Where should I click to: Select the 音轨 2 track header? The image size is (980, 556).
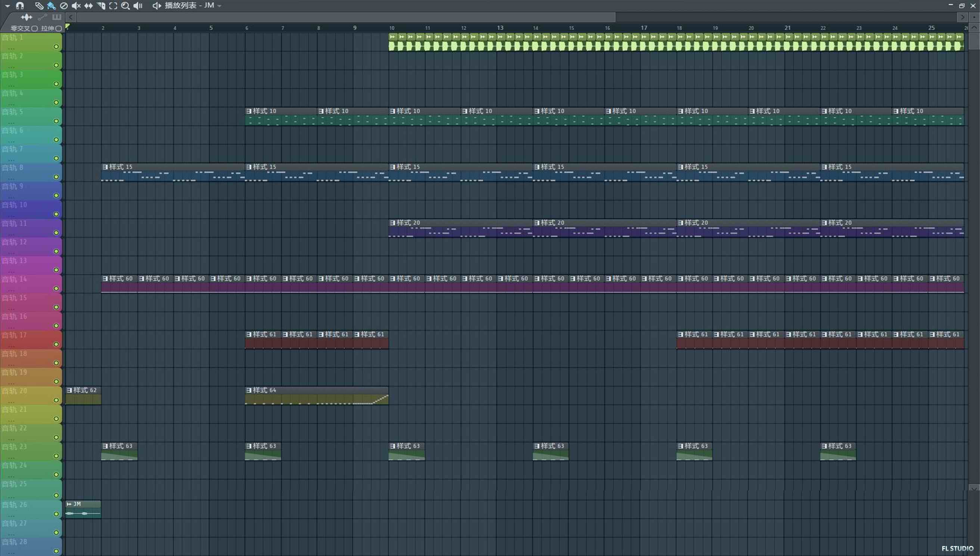31,60
